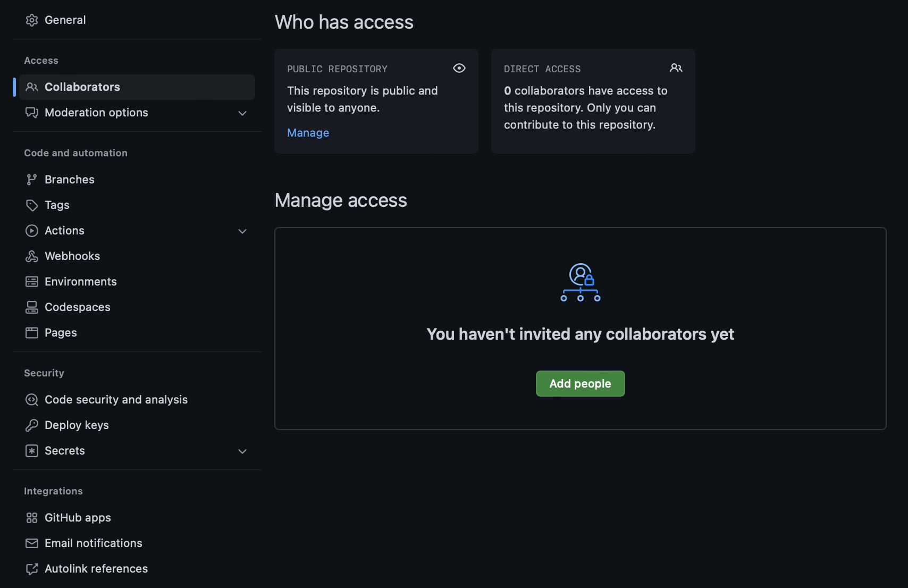This screenshot has height=588, width=908.
Task: Click "You haven't invited any collaborators yet" text
Action: [580, 334]
